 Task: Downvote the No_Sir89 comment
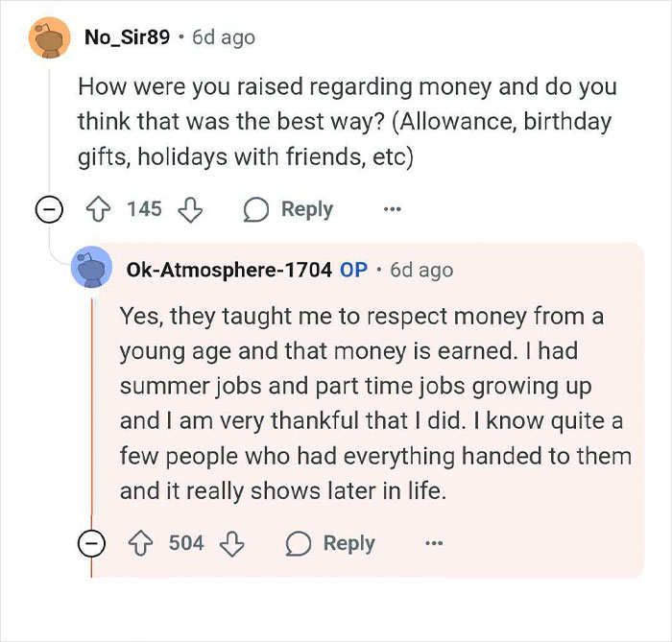pyautogui.click(x=190, y=209)
